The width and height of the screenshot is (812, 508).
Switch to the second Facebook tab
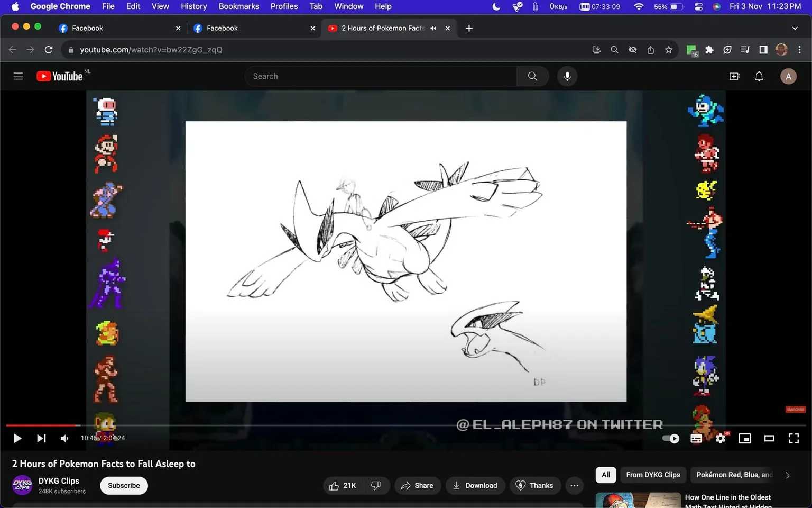[x=254, y=28]
